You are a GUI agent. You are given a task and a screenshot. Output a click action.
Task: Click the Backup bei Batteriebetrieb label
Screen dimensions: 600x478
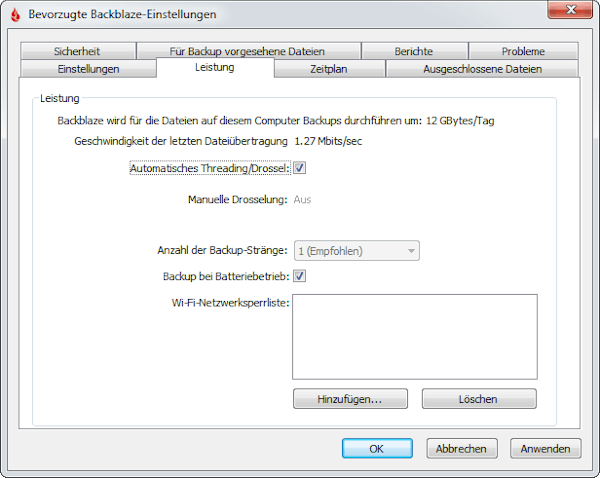[x=226, y=276]
